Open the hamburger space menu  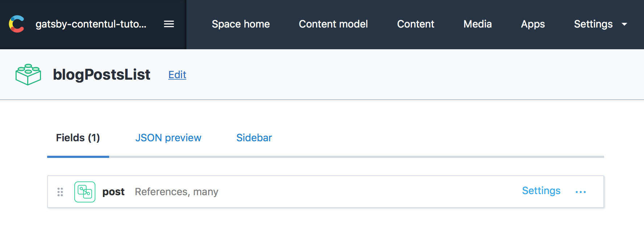[169, 24]
